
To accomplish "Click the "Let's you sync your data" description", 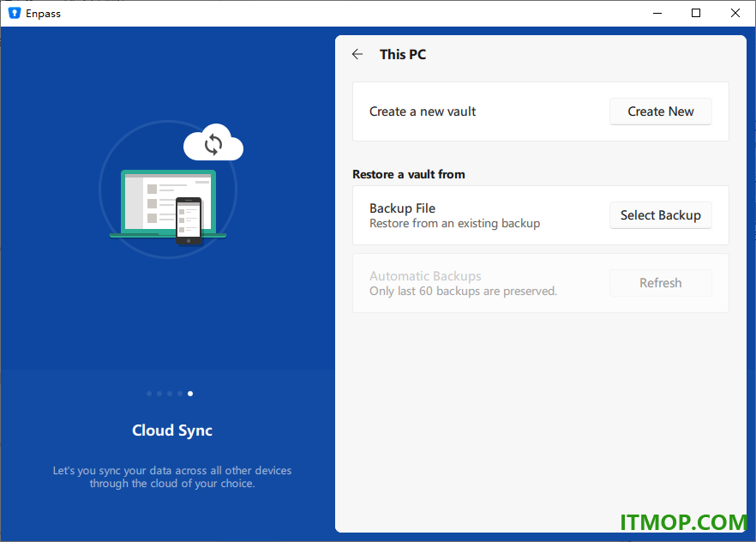I will click(x=172, y=477).
